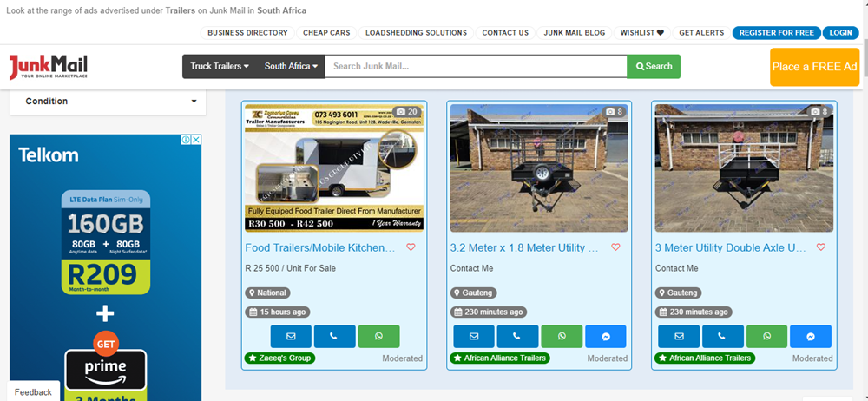The height and width of the screenshot is (401, 868).
Task: Go to Business Directory
Action: [247, 33]
